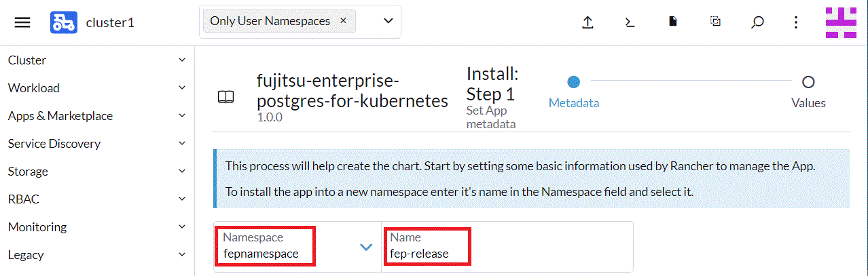Open the chart readme book icon
Screen dimensions: 868x276
tap(225, 97)
